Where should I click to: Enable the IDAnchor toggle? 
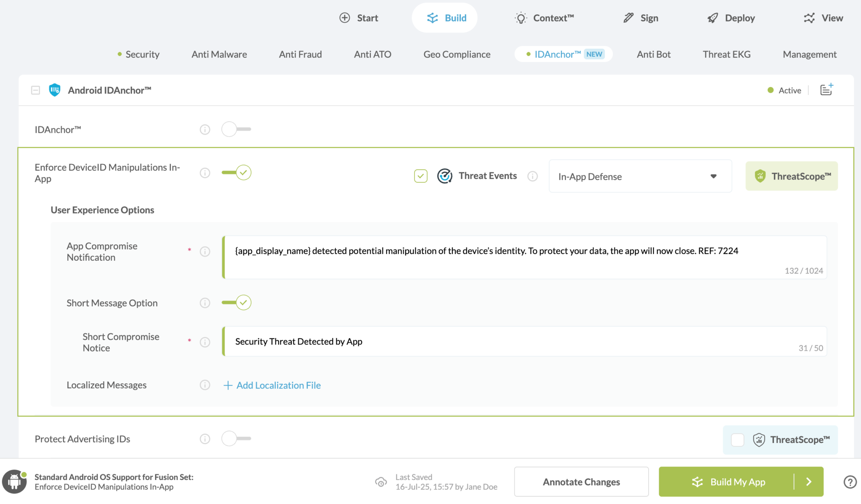point(236,129)
